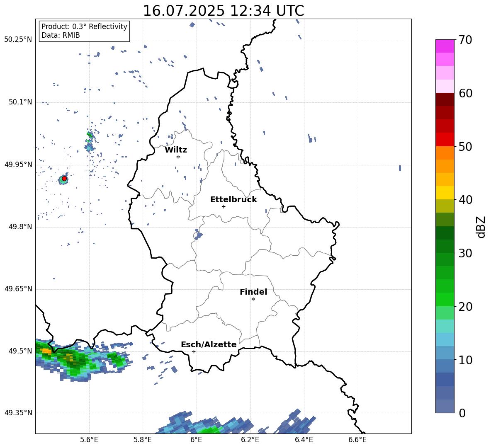Click the 70 value on colorbar
Screen dimensions: 491x448
(465, 40)
